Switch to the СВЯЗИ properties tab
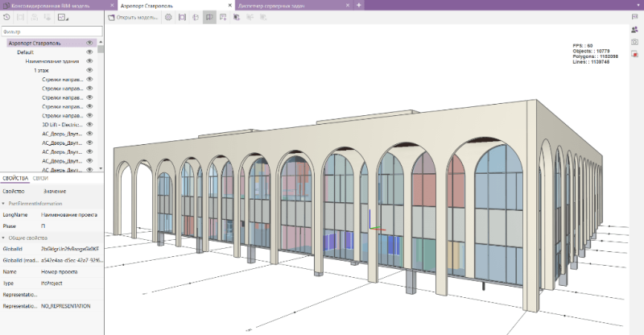The width and height of the screenshot is (644, 335). [x=40, y=178]
